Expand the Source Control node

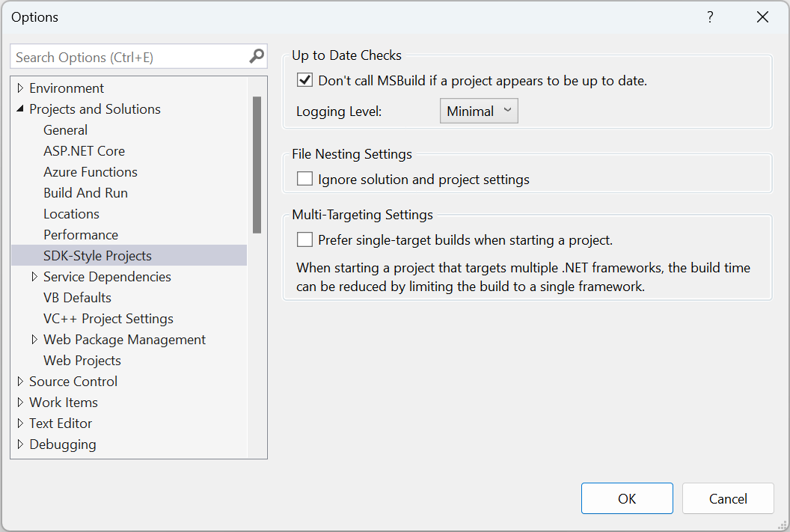(x=20, y=382)
